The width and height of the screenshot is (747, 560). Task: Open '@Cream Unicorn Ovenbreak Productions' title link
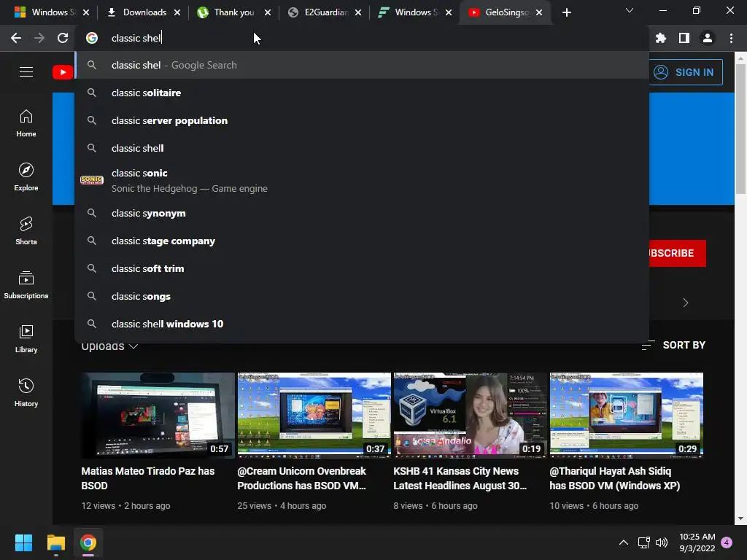tap(301, 478)
